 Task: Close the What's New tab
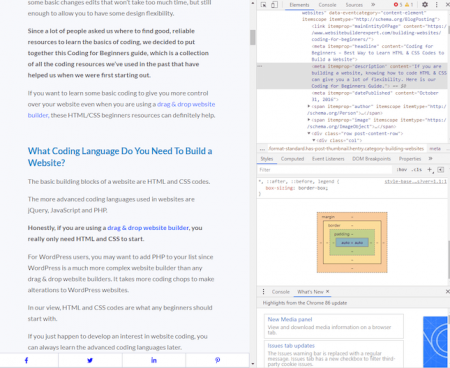327,291
